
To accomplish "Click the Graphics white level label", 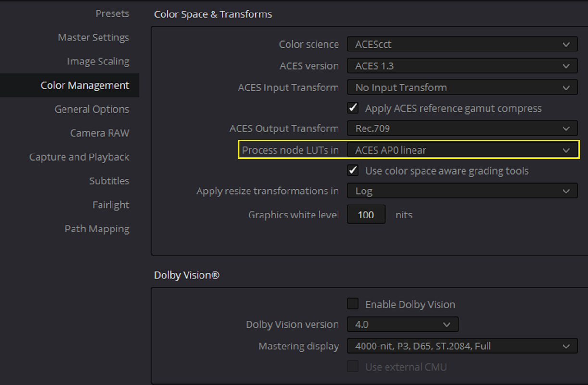I will (293, 215).
